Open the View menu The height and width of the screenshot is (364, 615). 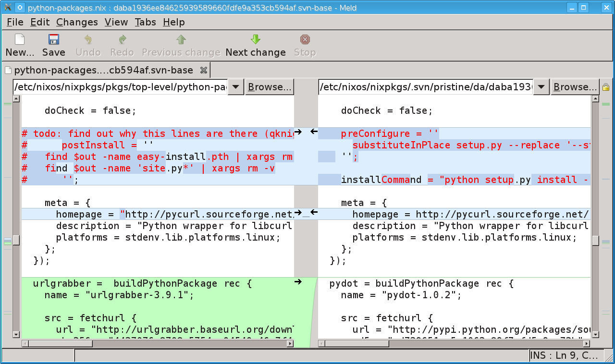tap(116, 22)
